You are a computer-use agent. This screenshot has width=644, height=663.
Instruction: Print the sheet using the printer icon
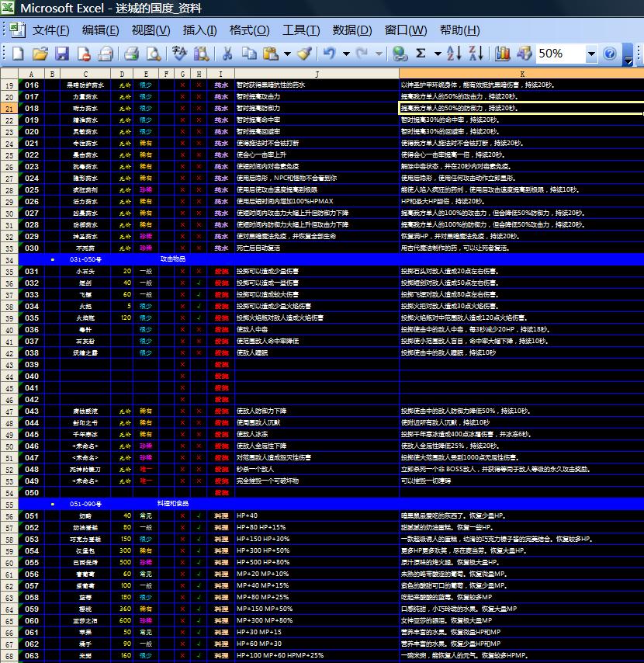[x=131, y=54]
